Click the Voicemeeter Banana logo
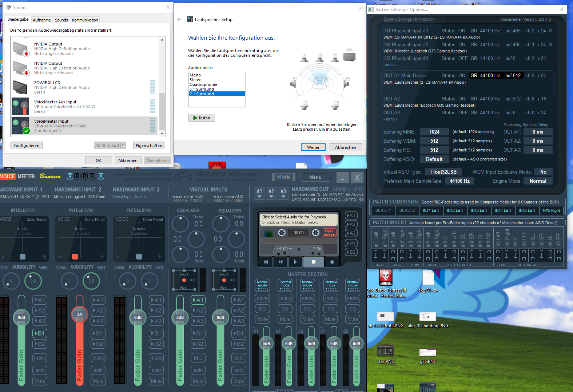573x392 pixels. pyautogui.click(x=50, y=177)
